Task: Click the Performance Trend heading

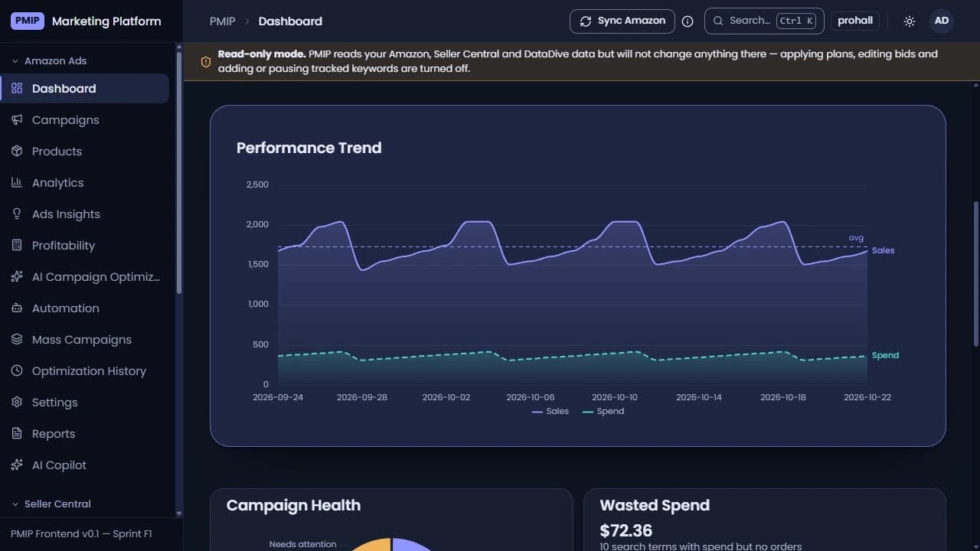Action: 309,148
